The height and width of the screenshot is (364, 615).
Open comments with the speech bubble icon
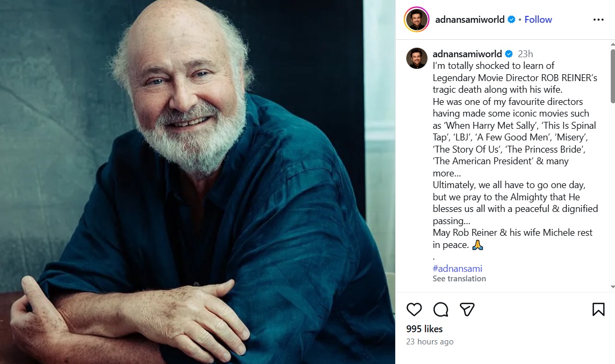click(441, 309)
